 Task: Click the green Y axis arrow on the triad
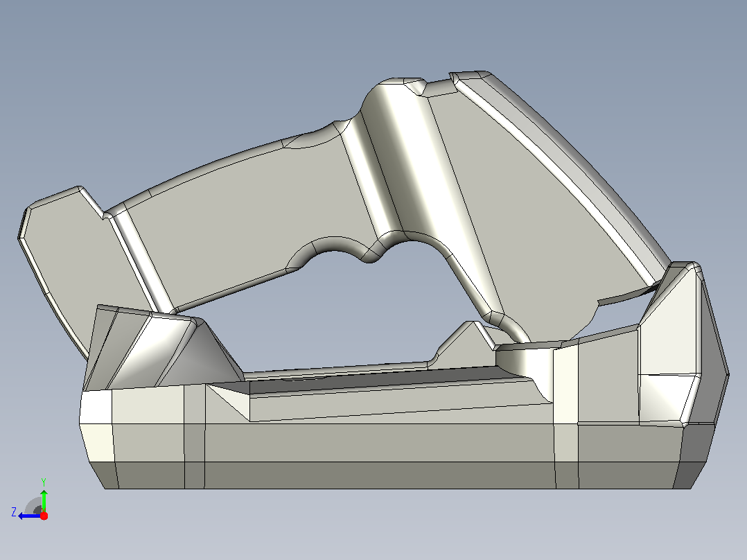click(x=44, y=500)
